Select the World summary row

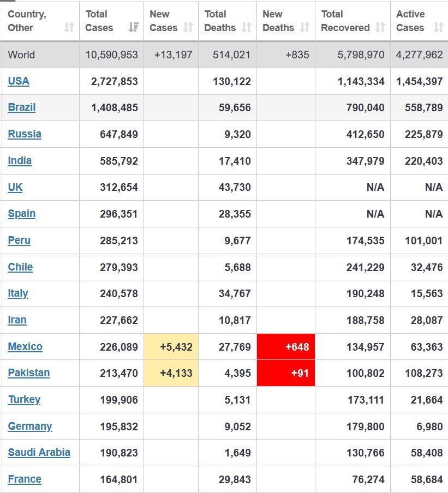tap(224, 55)
